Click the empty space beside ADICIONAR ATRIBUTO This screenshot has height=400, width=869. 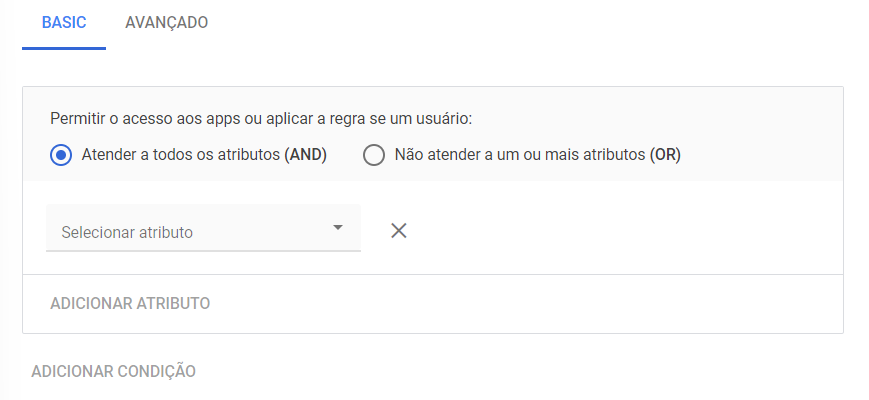pyautogui.click(x=526, y=304)
